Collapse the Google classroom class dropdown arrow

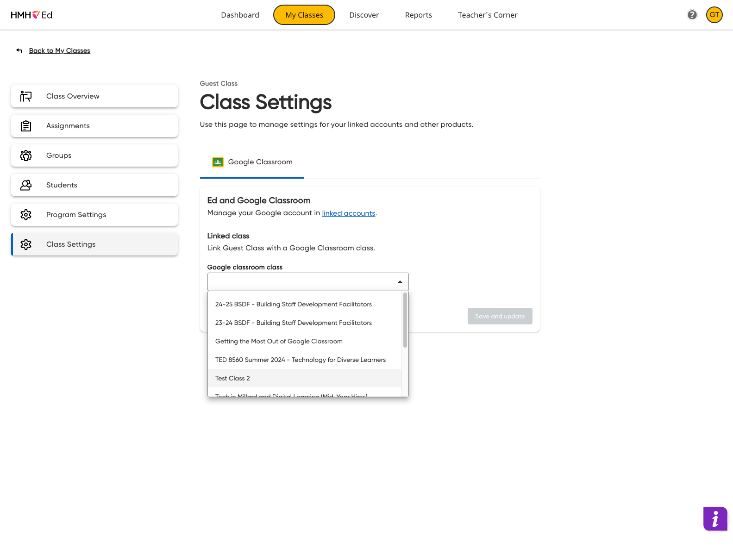click(400, 282)
